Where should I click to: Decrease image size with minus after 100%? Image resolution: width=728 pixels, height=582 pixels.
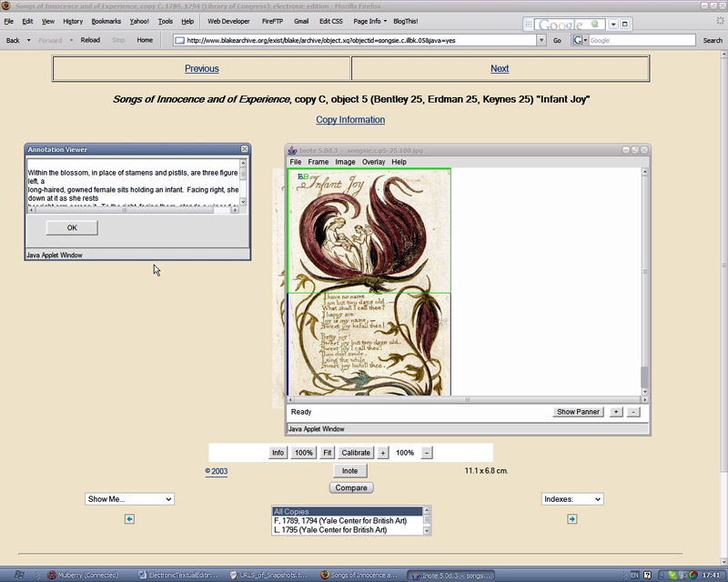[x=427, y=452]
